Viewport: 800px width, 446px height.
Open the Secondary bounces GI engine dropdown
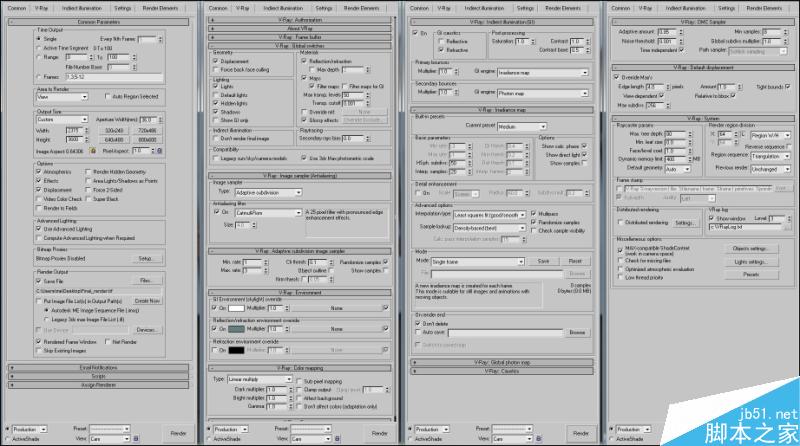click(x=543, y=93)
